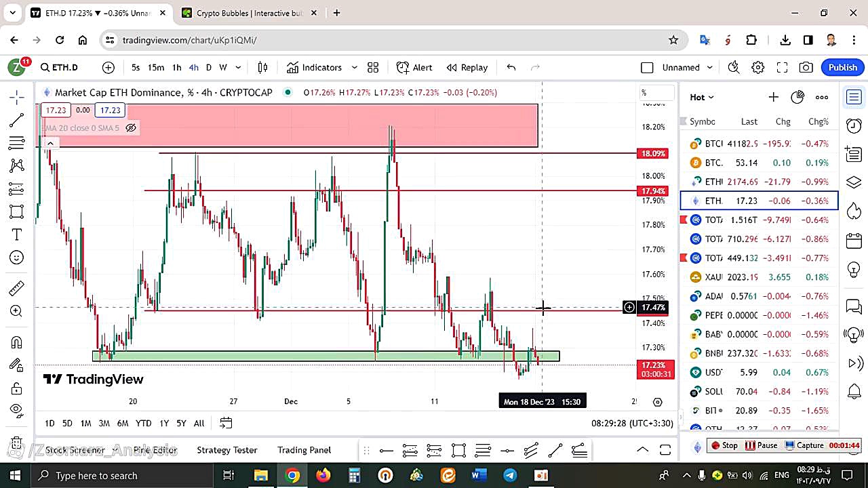
Task: Open ETH.D symbol search
Action: pos(60,67)
